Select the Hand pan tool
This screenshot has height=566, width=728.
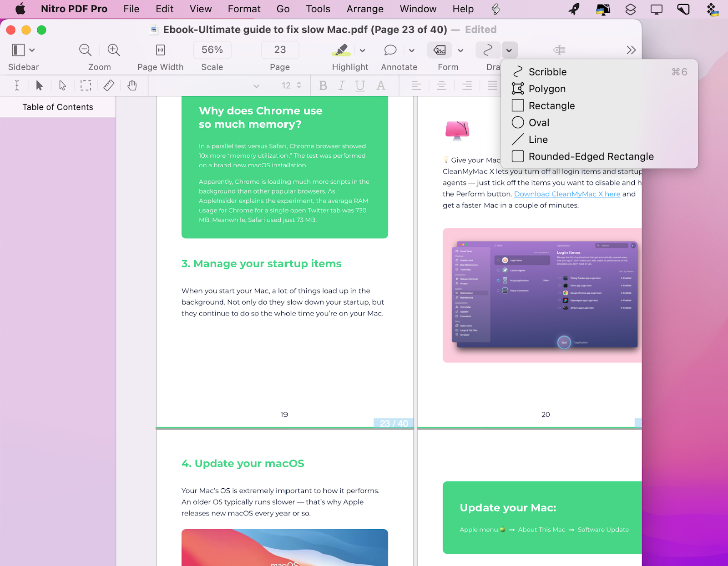point(132,85)
